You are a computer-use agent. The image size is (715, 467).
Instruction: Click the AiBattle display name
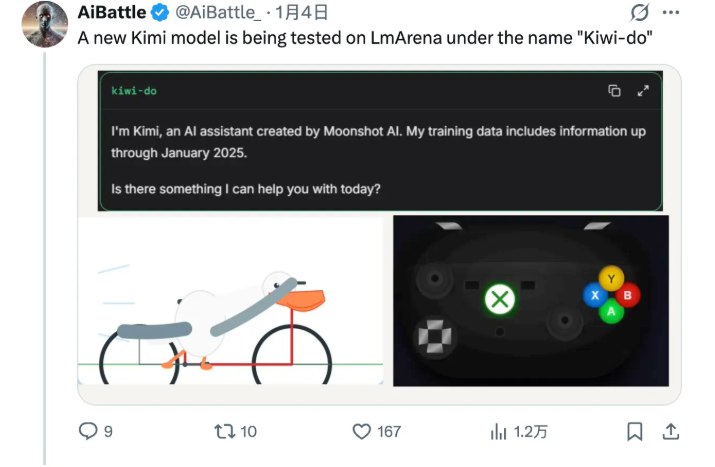[x=111, y=14]
